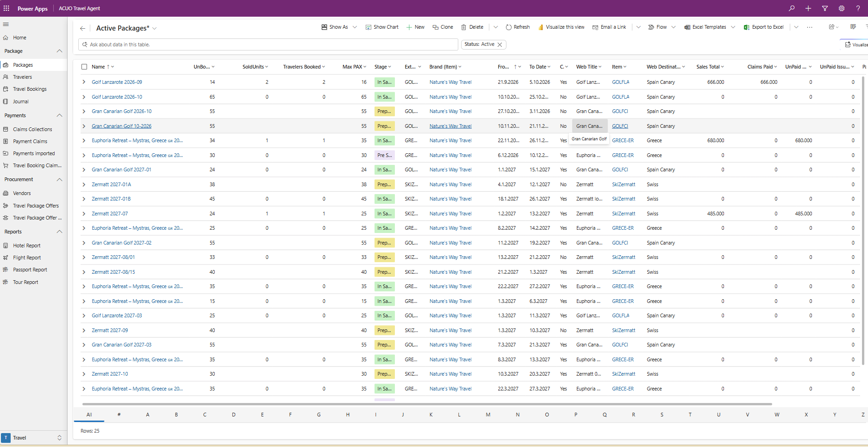Click Email a Link button
Viewport: 868px width, 447px height.
pyautogui.click(x=609, y=27)
